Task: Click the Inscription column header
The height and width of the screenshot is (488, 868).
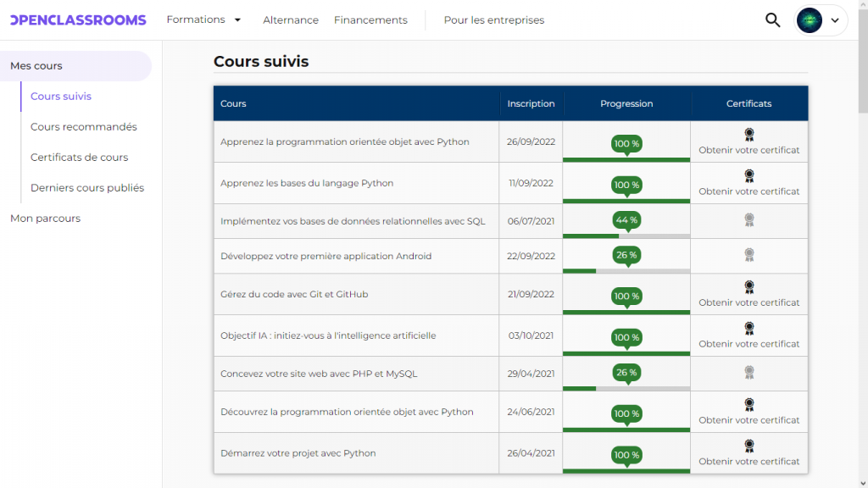Action: [x=531, y=103]
